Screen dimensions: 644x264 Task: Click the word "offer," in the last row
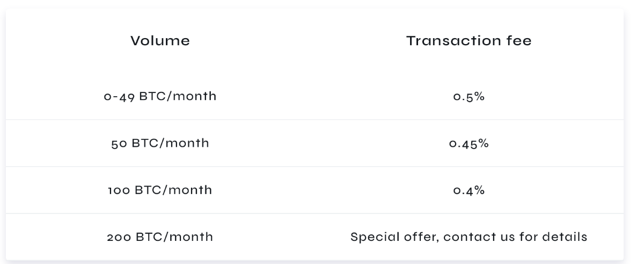click(416, 237)
